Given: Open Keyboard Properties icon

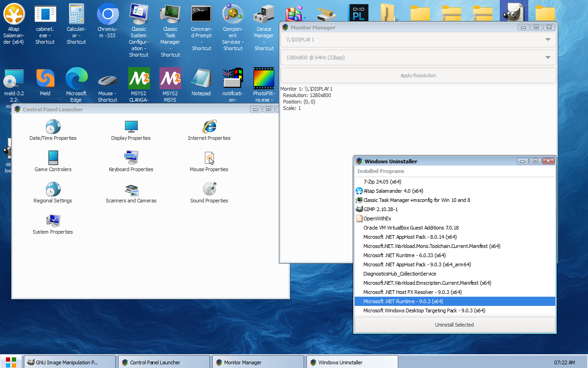Looking at the screenshot, I should (x=131, y=161).
